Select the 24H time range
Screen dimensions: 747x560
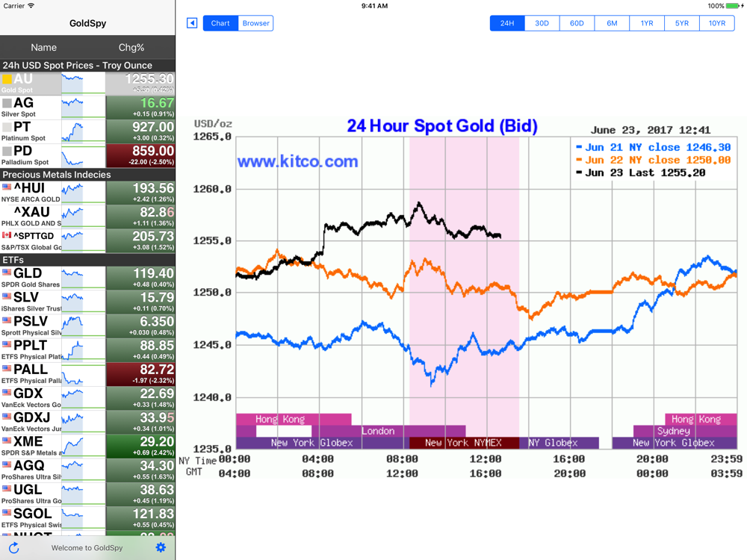tap(507, 23)
